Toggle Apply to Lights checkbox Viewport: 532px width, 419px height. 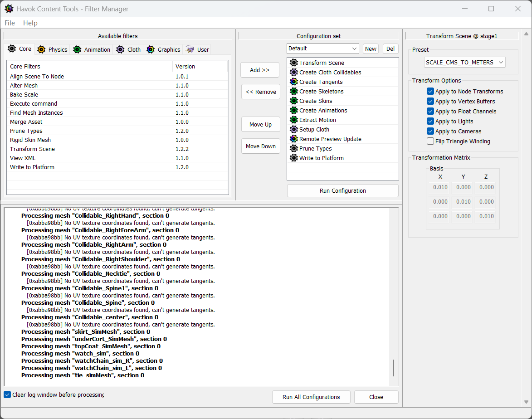tap(430, 121)
